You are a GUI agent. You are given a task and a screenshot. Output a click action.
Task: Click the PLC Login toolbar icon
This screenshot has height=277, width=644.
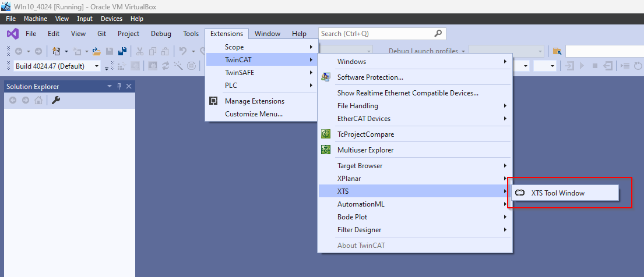pyautogui.click(x=569, y=66)
